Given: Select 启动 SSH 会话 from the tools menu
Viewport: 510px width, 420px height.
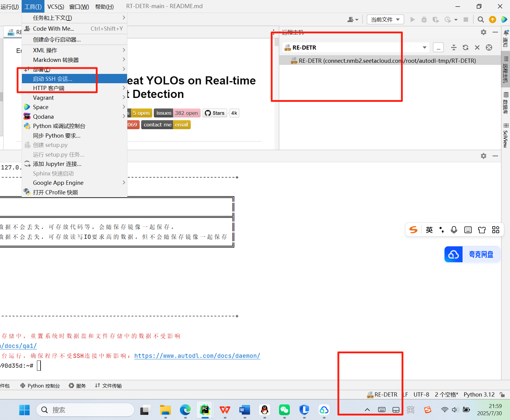Looking at the screenshot, I should 53,78.
